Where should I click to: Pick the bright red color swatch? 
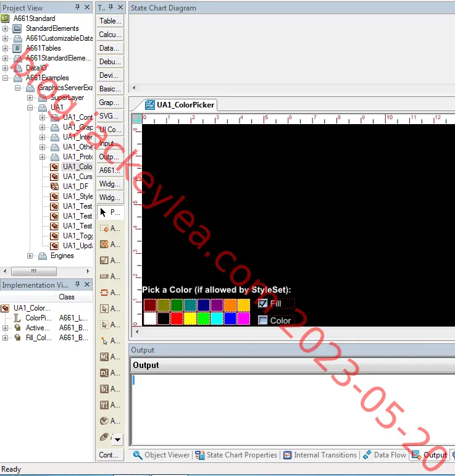click(177, 319)
